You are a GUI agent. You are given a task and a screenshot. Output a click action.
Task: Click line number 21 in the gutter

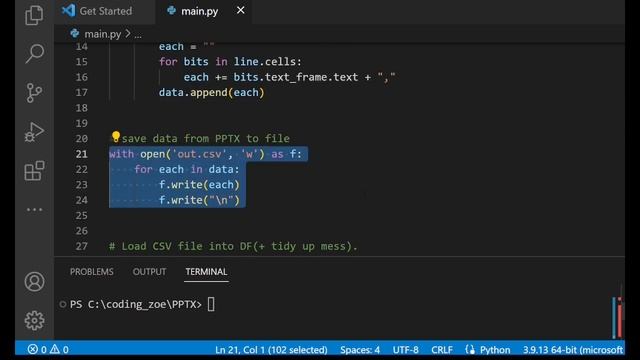[82, 154]
